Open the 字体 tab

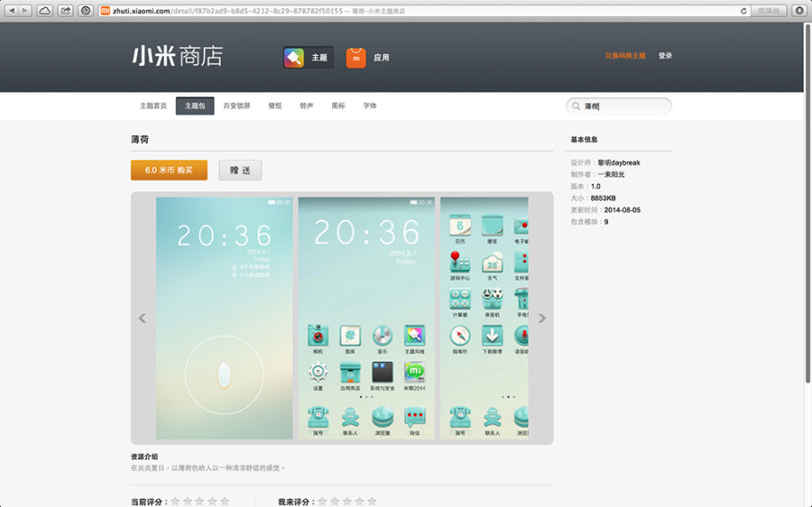pyautogui.click(x=370, y=106)
